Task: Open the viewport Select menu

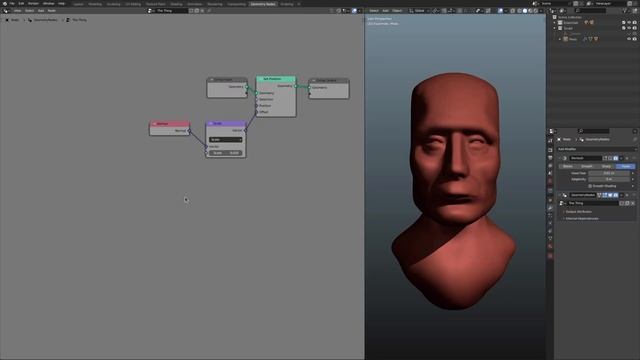Action: 374,11
